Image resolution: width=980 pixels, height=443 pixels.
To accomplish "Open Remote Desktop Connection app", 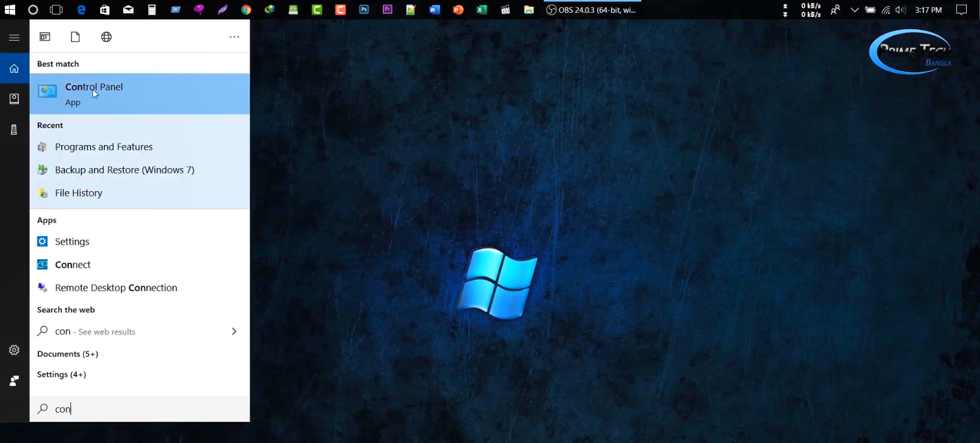I will pos(115,288).
